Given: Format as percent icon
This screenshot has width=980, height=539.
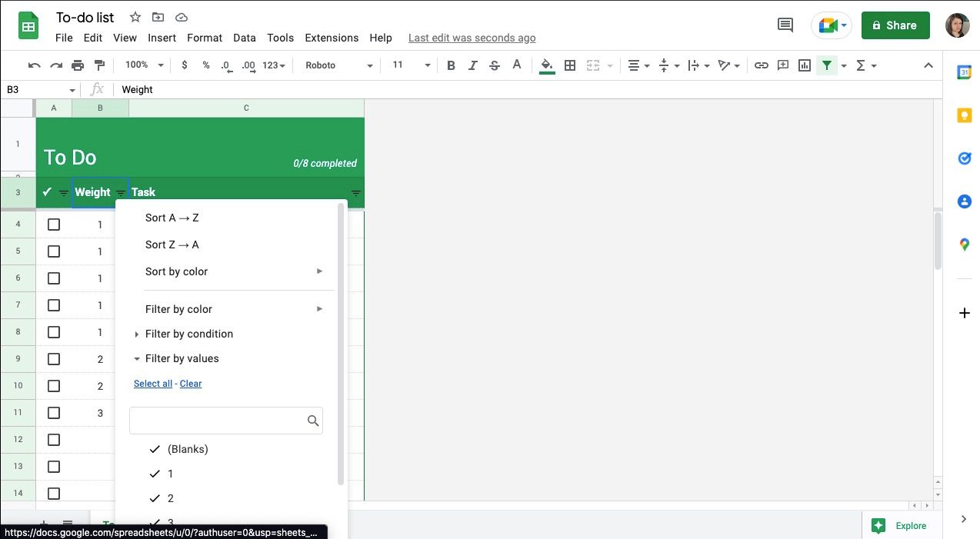Looking at the screenshot, I should click(x=206, y=65).
